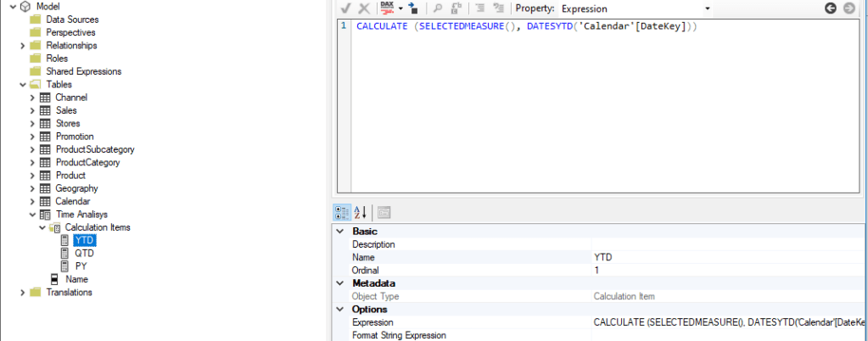Collapse the Basic property section

click(x=340, y=232)
